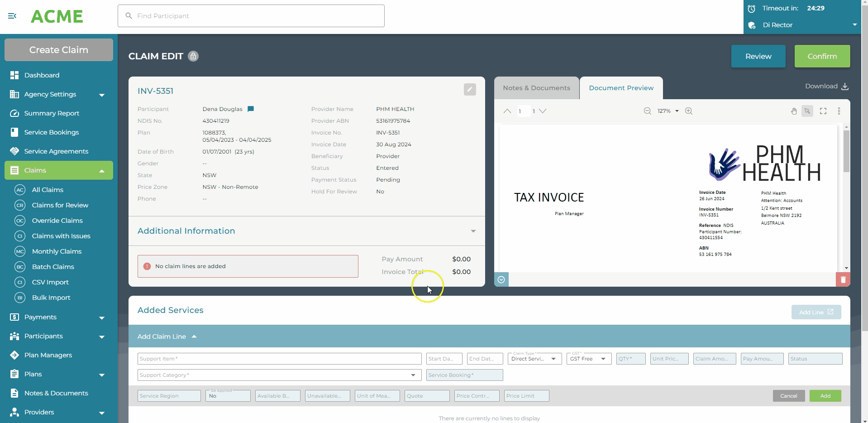This screenshot has width=868, height=423.
Task: Collapse the Add Claim Line section
Action: (x=194, y=336)
